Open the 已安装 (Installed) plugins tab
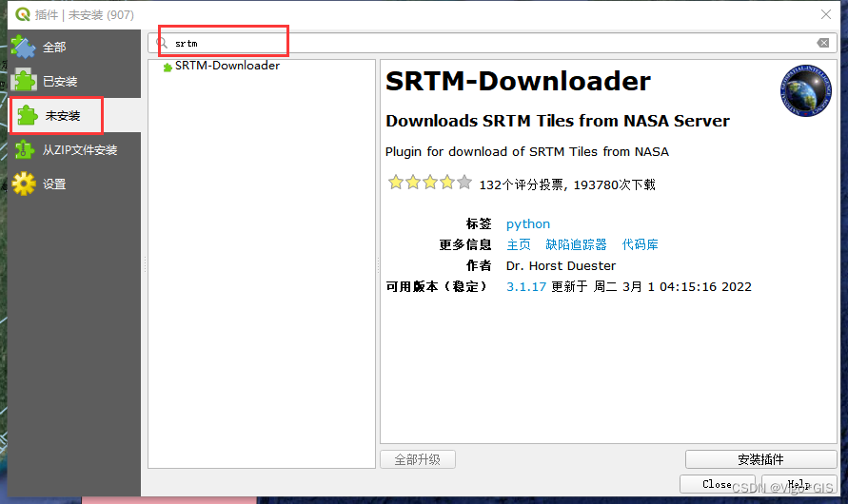Screen dimensions: 848x504 [74, 81]
